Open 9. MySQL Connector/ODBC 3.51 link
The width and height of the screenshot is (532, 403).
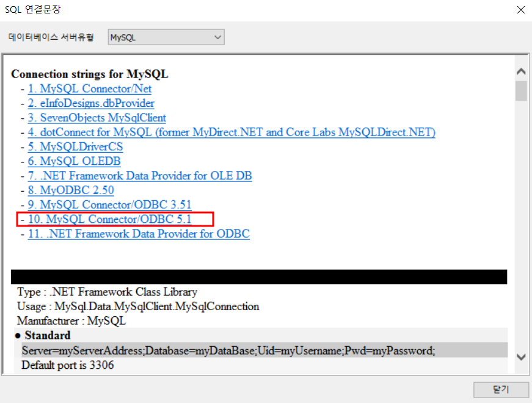click(109, 205)
